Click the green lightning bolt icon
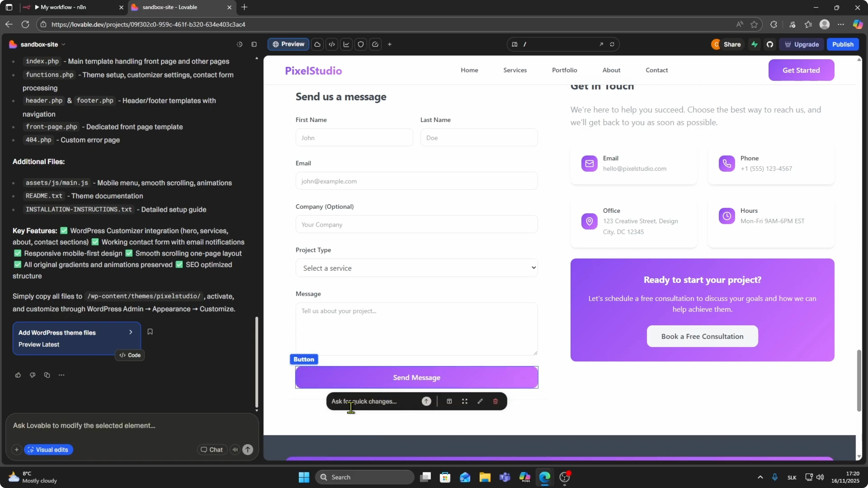The width and height of the screenshot is (868, 488). tap(755, 45)
